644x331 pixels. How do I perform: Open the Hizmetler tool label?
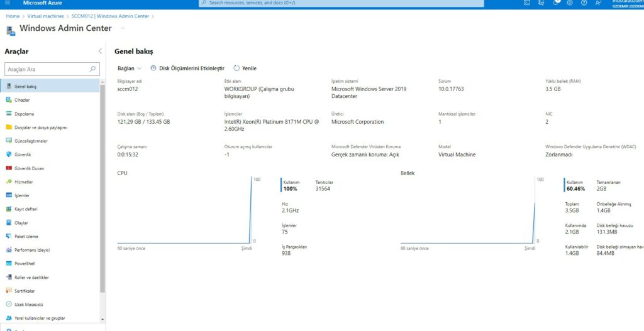(x=23, y=182)
